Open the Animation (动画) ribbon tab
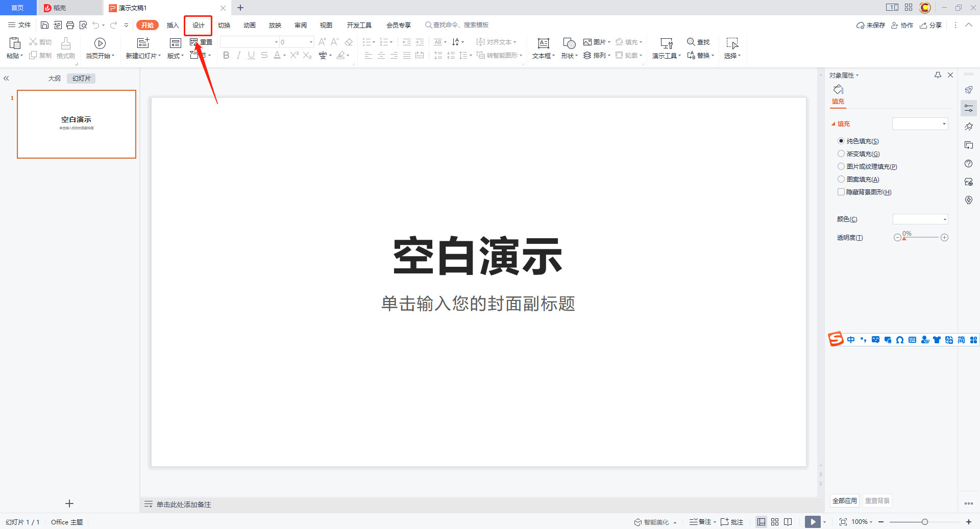The height and width of the screenshot is (529, 980). (250, 25)
